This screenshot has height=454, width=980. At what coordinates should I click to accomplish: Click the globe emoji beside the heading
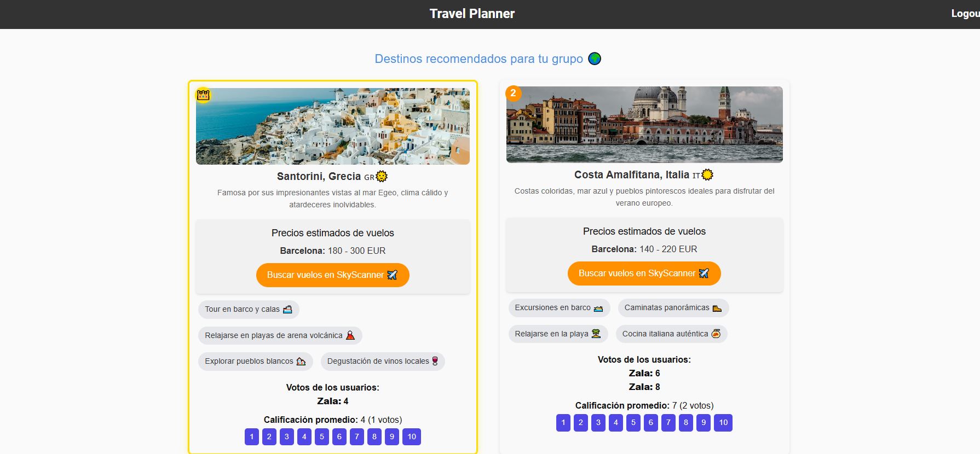point(595,59)
